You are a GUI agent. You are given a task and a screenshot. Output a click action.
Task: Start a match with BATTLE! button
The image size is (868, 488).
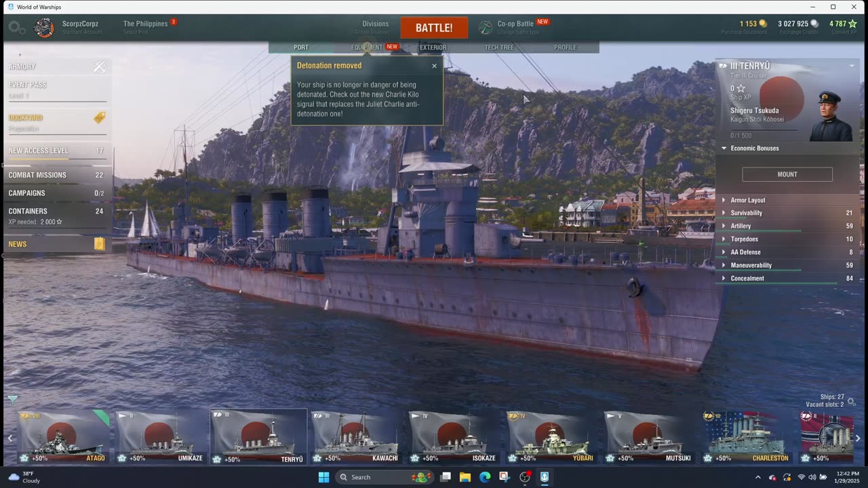[434, 28]
